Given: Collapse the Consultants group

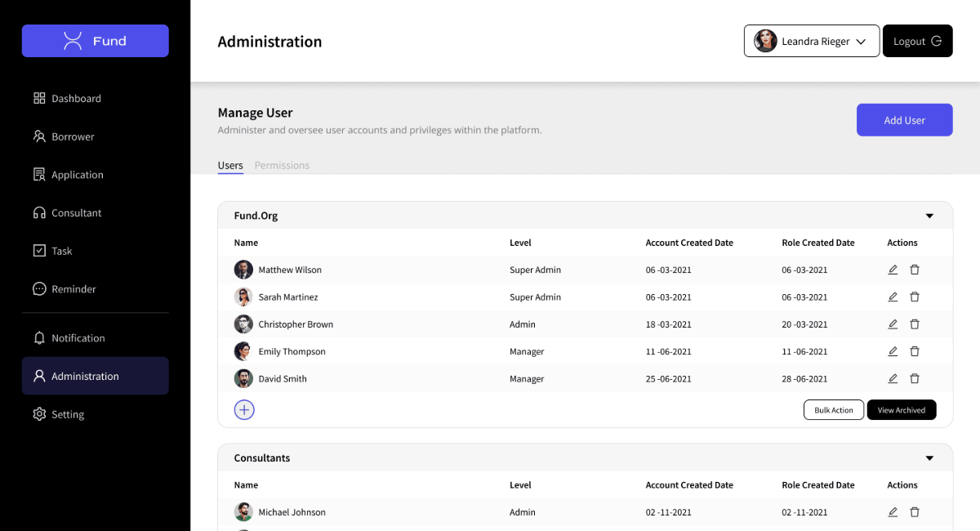Looking at the screenshot, I should click(929, 458).
